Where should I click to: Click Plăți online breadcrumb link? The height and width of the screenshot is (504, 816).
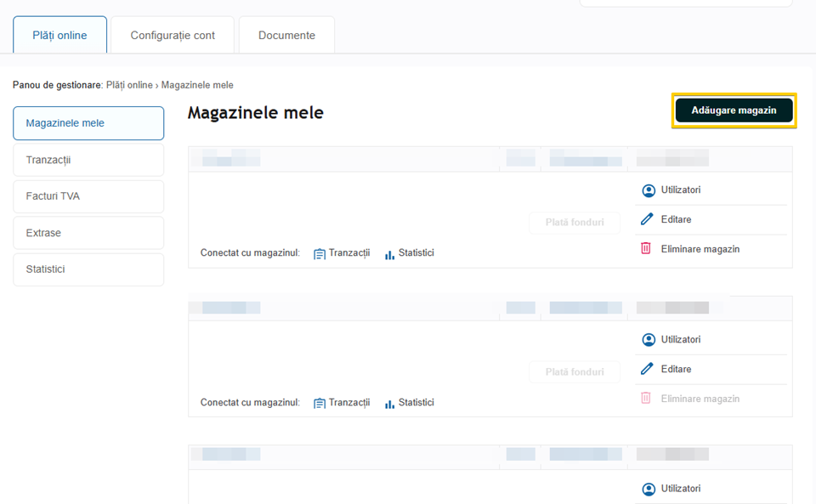[129, 85]
